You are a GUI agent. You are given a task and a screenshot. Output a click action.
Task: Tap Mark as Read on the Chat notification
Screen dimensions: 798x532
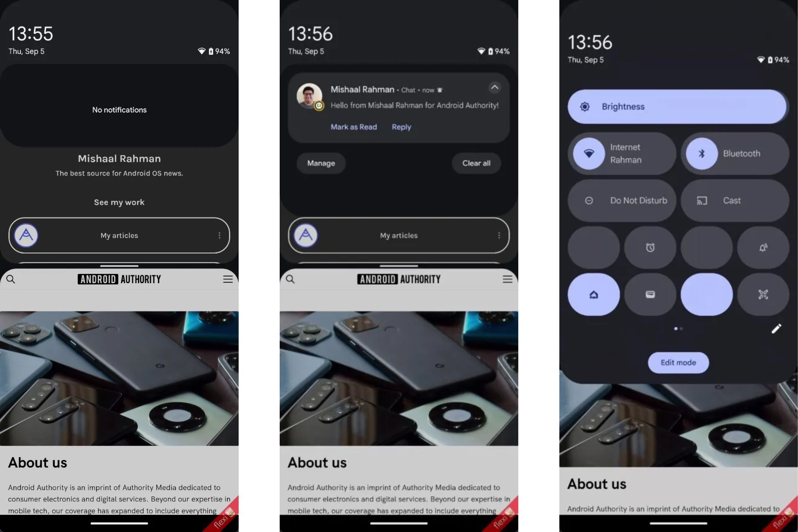pos(353,127)
